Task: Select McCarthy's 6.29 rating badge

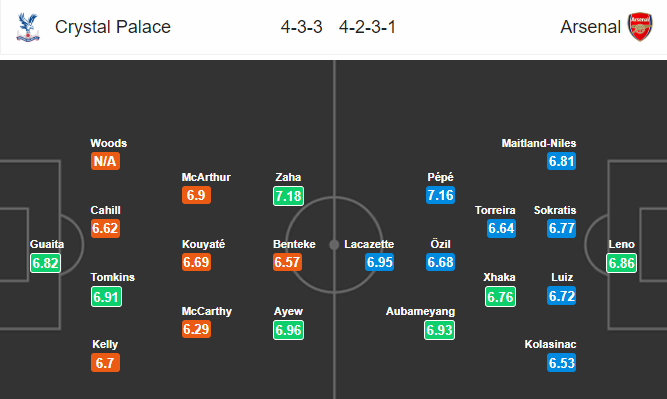Action: pos(196,329)
